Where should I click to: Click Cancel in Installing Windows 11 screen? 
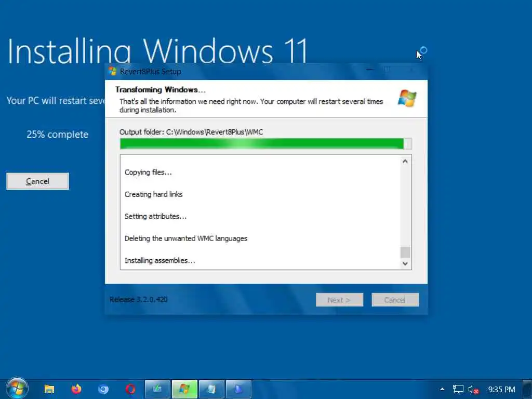37,181
